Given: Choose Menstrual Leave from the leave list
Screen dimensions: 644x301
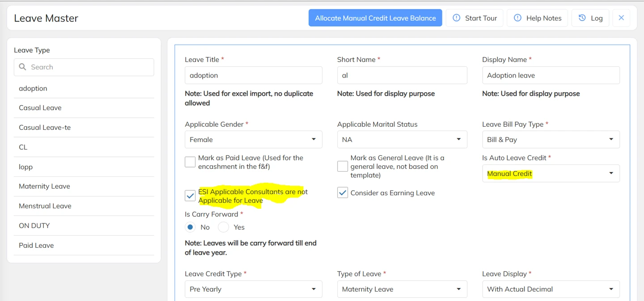Looking at the screenshot, I should [45, 206].
